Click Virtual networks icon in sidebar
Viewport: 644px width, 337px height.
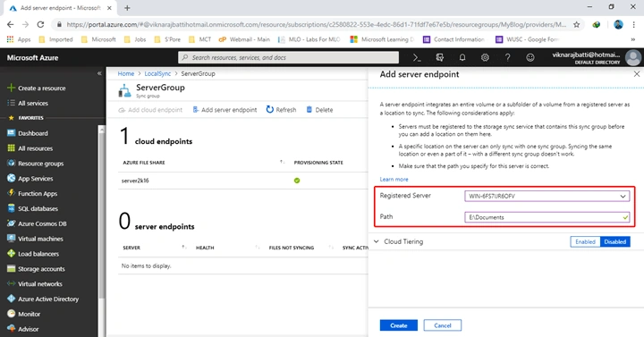pos(11,283)
